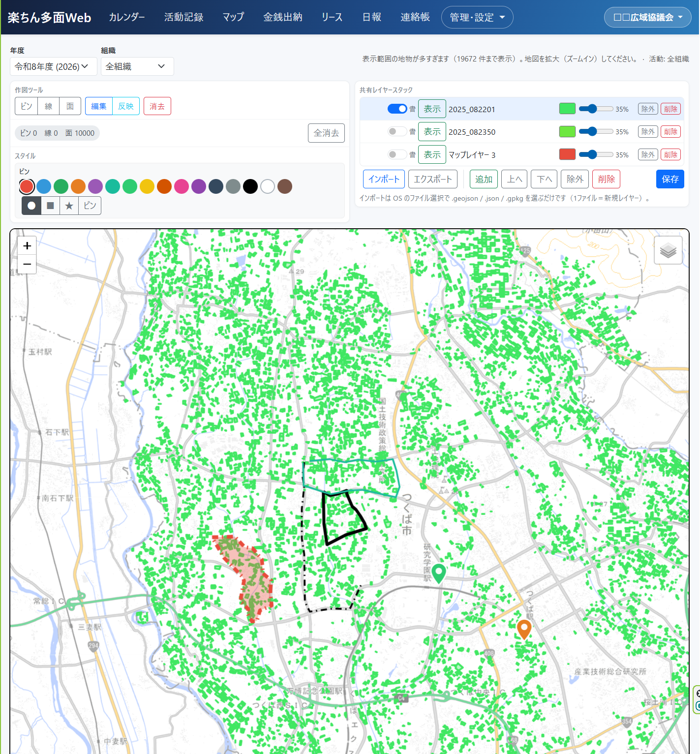This screenshot has width=700, height=754.
Task: Pick the yellow pin color
Action: click(147, 186)
